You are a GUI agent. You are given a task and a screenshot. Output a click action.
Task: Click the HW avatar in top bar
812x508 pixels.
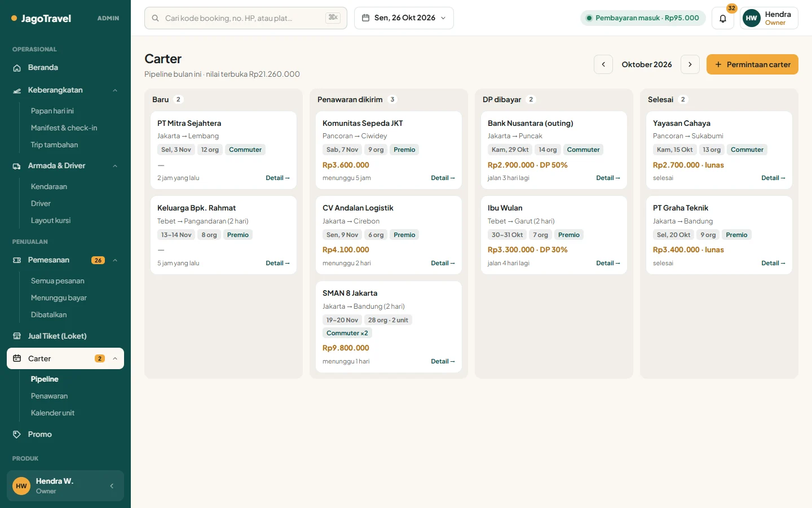[752, 18]
